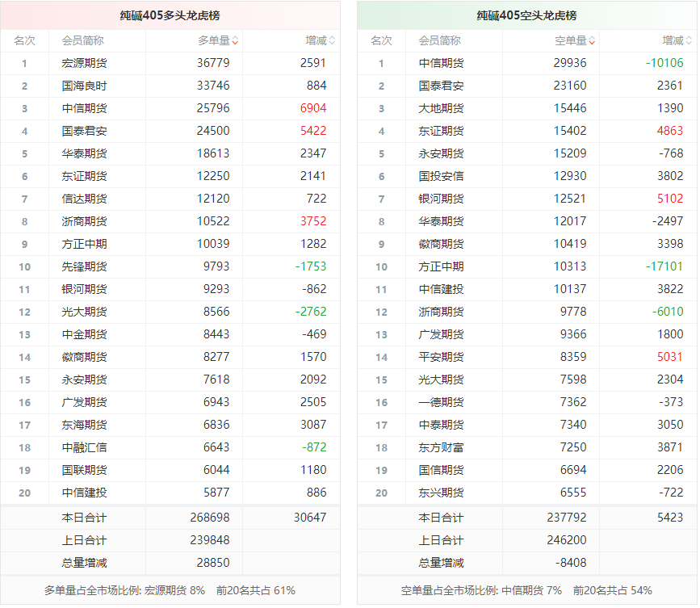Image resolution: width=700 pixels, height=608 pixels.
Task: Click short total 237792 for today
Action: click(x=567, y=518)
